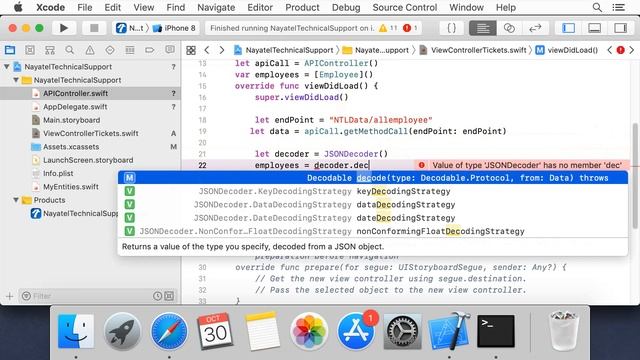Select the Standard editor mode
This screenshot has width=640, height=360.
coord(482,28)
